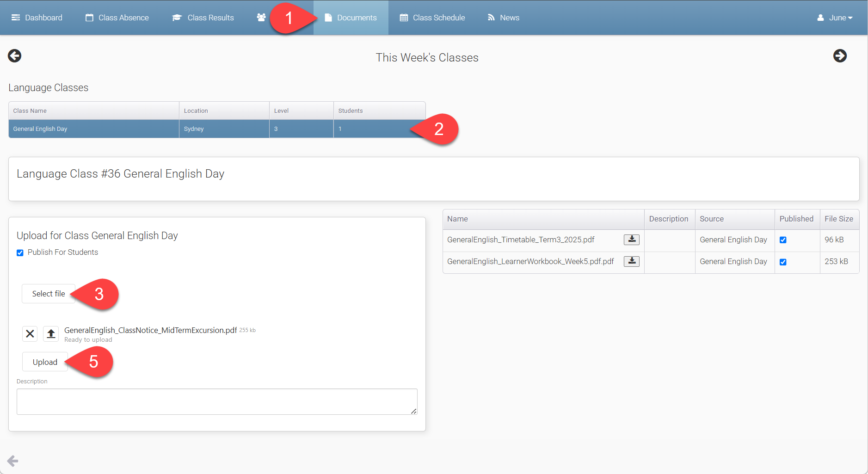The image size is (868, 474).
Task: Toggle the Publish For Students checkbox
Action: (20, 252)
